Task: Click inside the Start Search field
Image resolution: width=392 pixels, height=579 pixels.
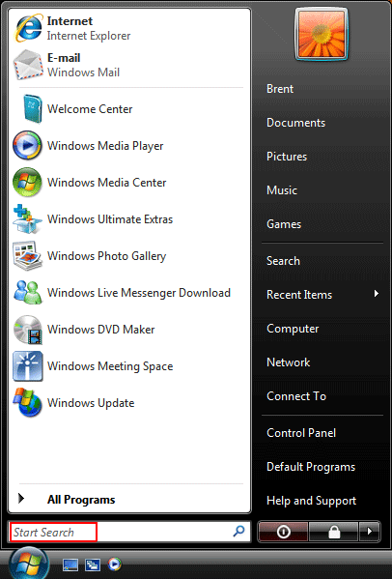Action: pyautogui.click(x=121, y=532)
